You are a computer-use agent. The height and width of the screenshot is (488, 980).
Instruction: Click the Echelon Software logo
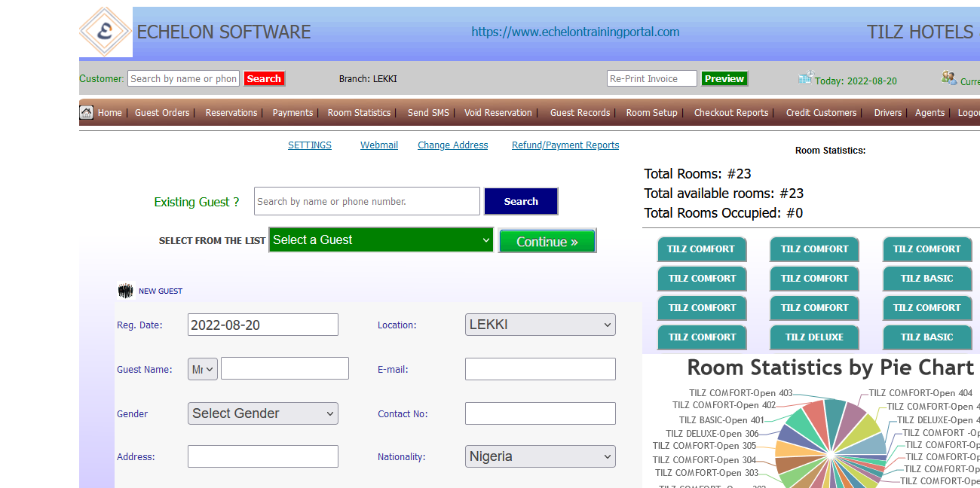tap(106, 32)
